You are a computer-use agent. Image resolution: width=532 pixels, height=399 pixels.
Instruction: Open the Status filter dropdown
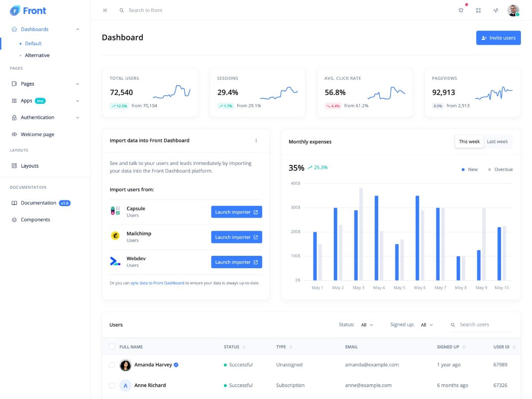(x=367, y=325)
